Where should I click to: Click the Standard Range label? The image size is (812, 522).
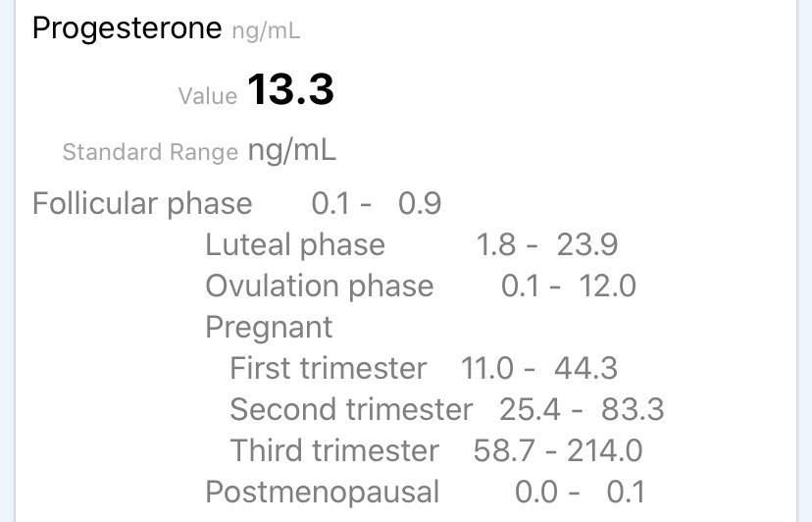tap(150, 152)
